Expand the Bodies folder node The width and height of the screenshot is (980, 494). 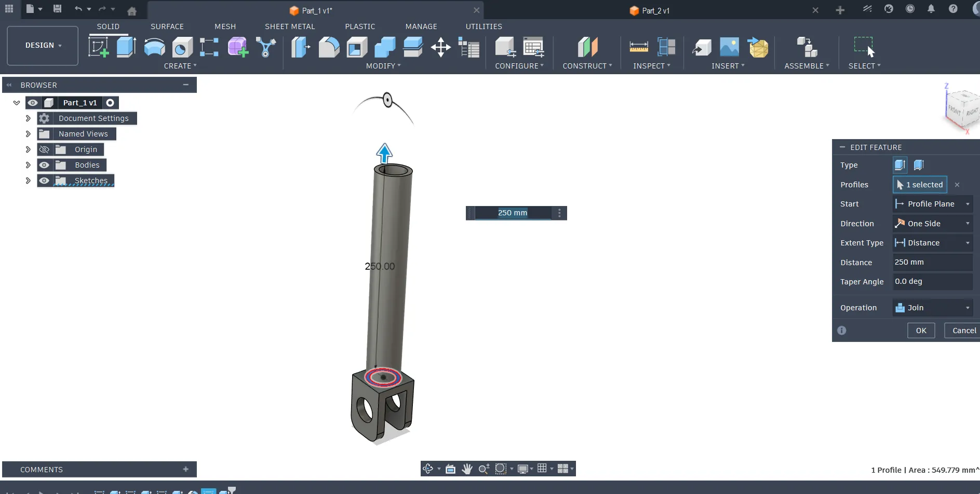28,165
